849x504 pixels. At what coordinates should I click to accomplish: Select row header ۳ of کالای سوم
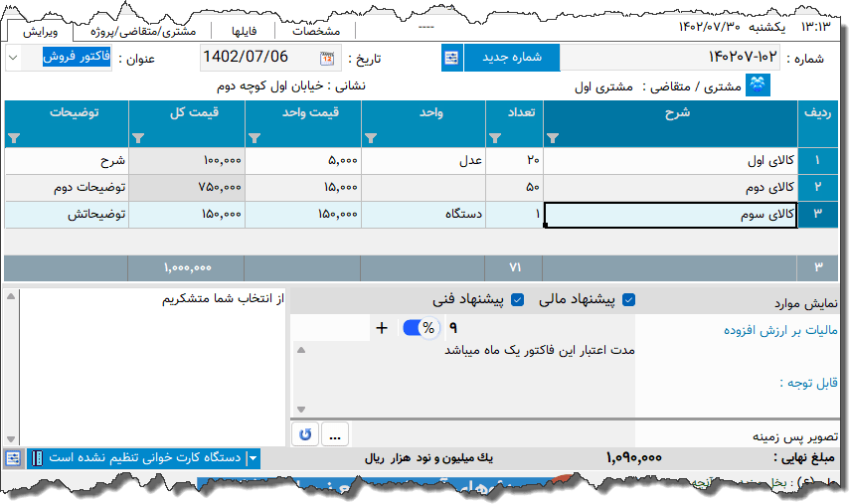[x=817, y=215]
